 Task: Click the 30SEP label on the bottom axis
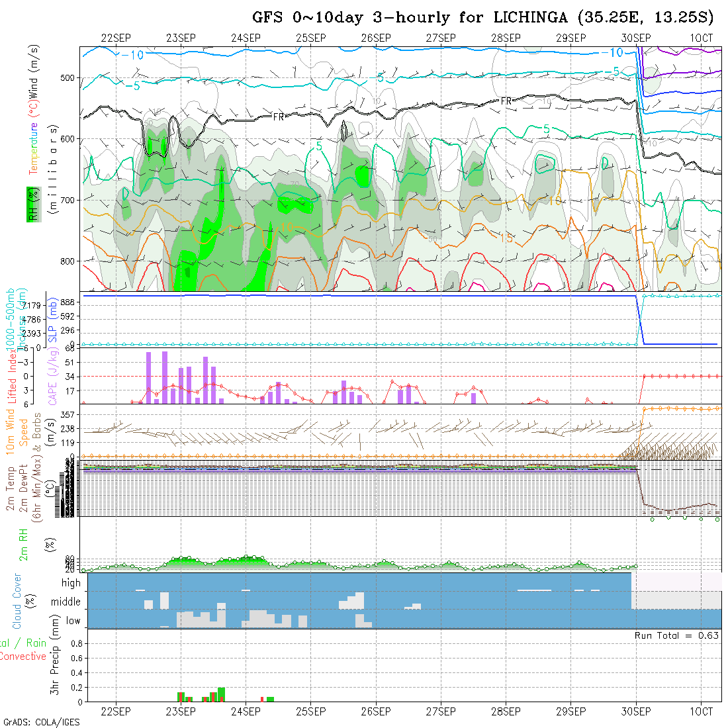pyautogui.click(x=636, y=711)
